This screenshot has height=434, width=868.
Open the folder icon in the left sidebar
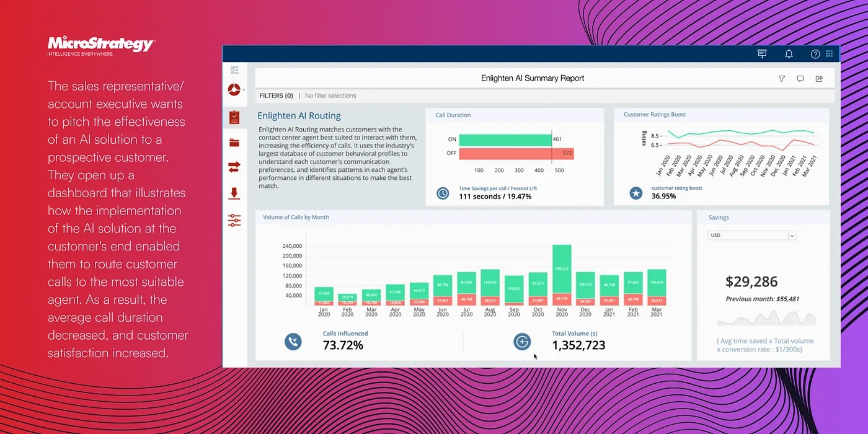point(234,142)
